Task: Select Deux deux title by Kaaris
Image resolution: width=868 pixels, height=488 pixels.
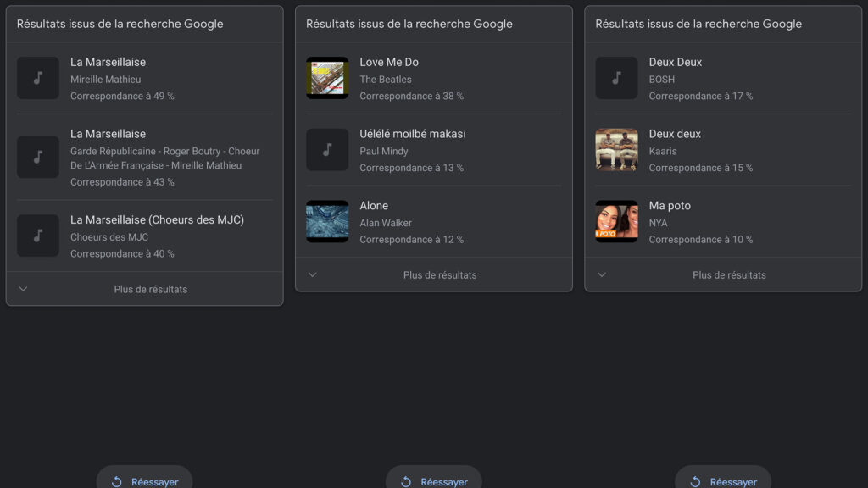Action: (675, 134)
